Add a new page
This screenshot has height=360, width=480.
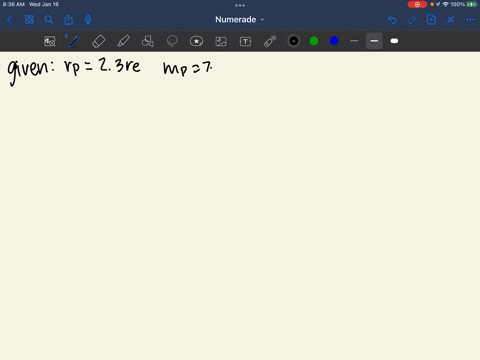(431, 20)
